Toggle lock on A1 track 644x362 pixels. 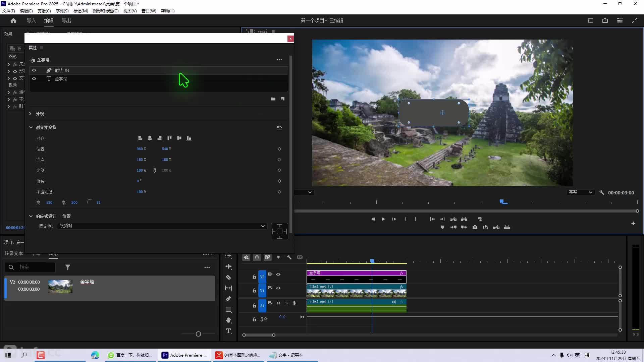tap(254, 306)
